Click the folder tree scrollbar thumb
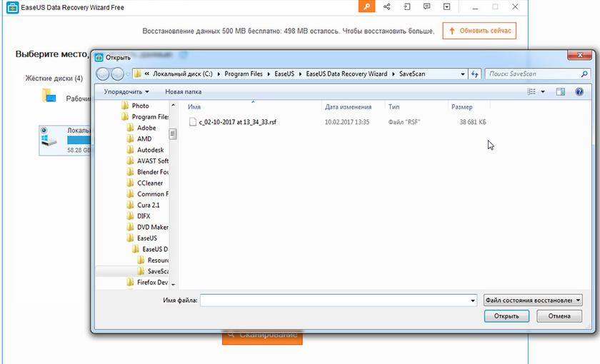The image size is (600, 364). coord(173,134)
